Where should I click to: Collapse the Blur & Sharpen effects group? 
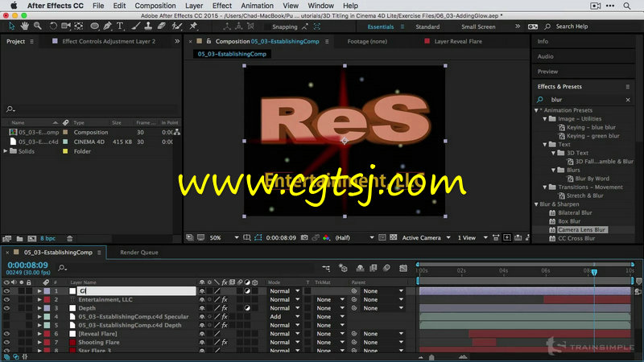coord(536,204)
